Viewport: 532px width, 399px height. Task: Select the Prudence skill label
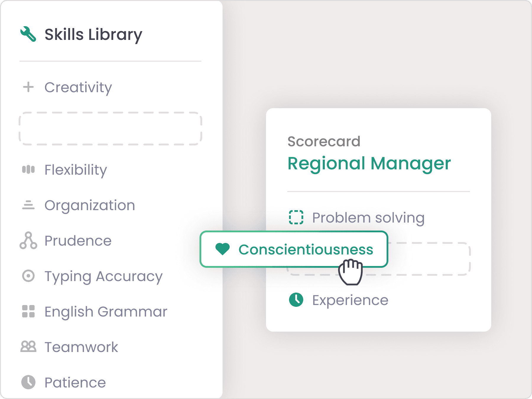(78, 241)
